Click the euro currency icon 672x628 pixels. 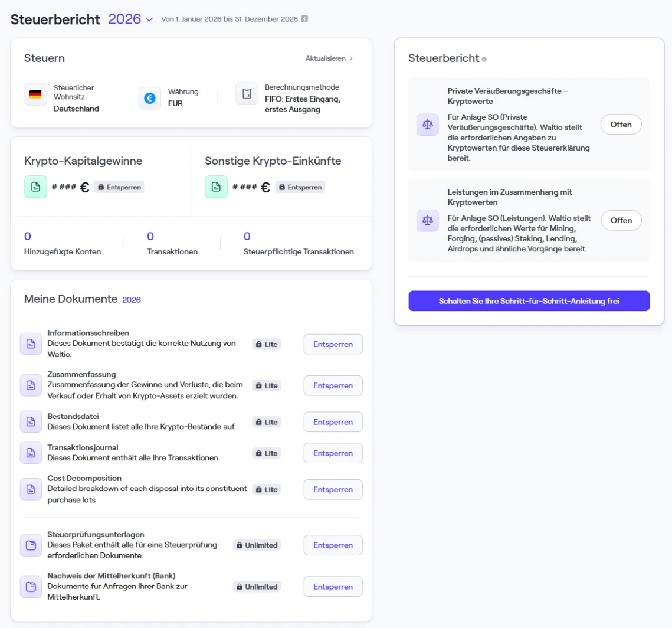(150, 98)
